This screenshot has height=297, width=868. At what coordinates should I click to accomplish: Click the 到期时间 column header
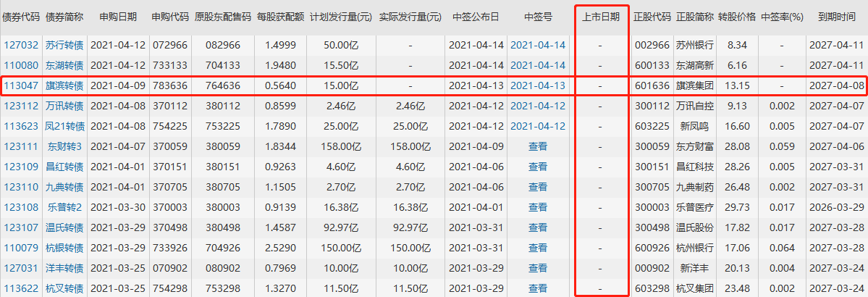836,17
